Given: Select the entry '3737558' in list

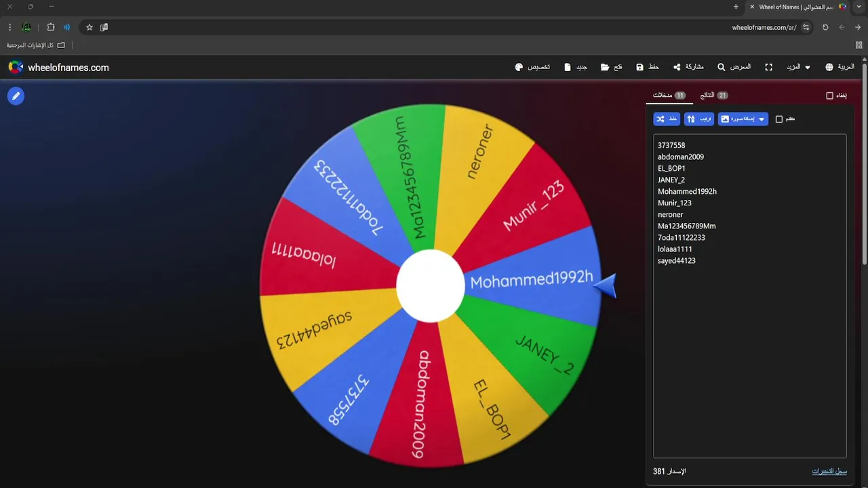Looking at the screenshot, I should tap(671, 145).
